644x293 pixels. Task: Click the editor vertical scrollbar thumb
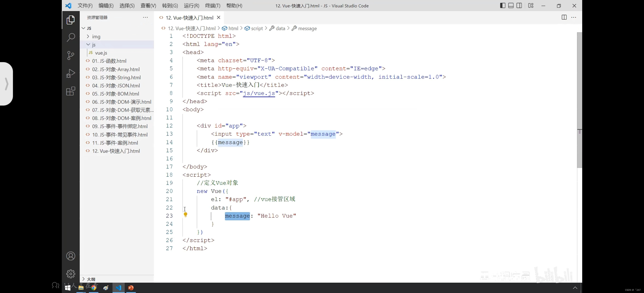579,100
